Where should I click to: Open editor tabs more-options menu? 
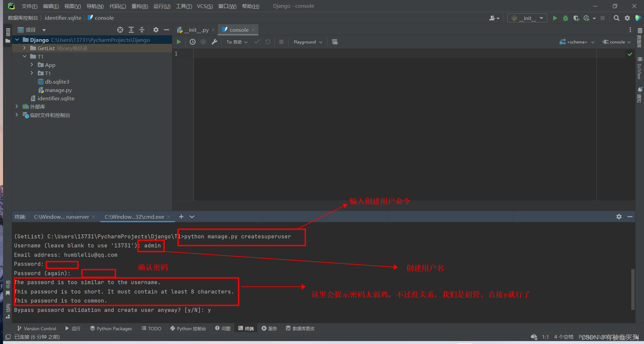click(630, 30)
